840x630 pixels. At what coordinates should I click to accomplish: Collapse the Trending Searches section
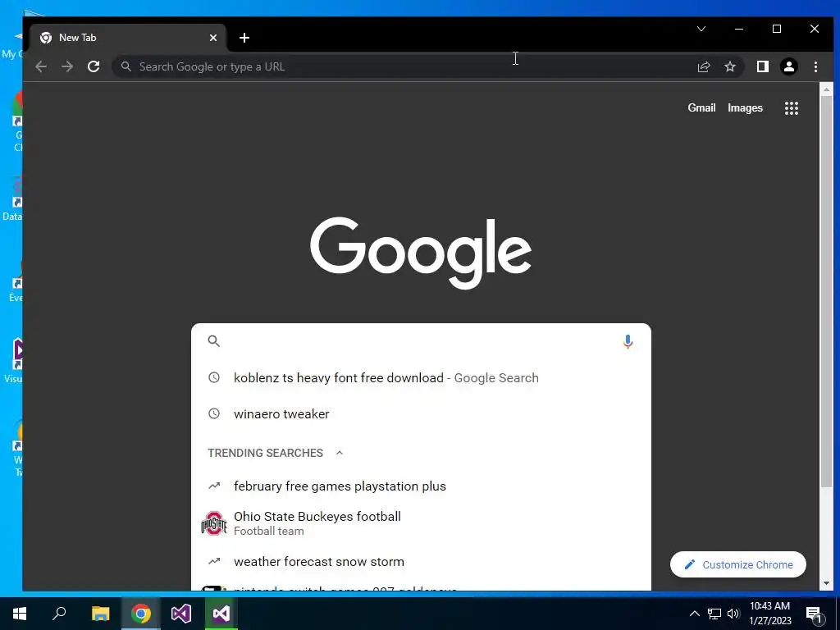[339, 453]
